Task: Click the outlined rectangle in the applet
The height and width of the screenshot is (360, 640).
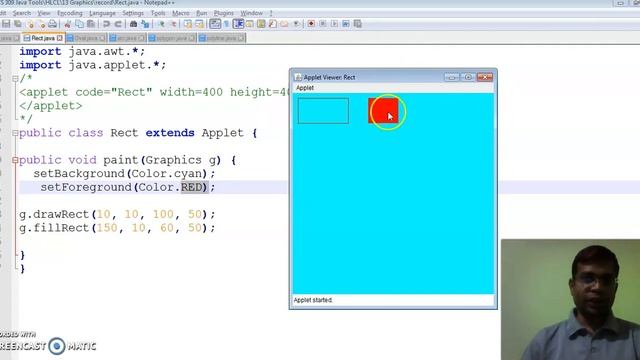Action: pyautogui.click(x=323, y=111)
